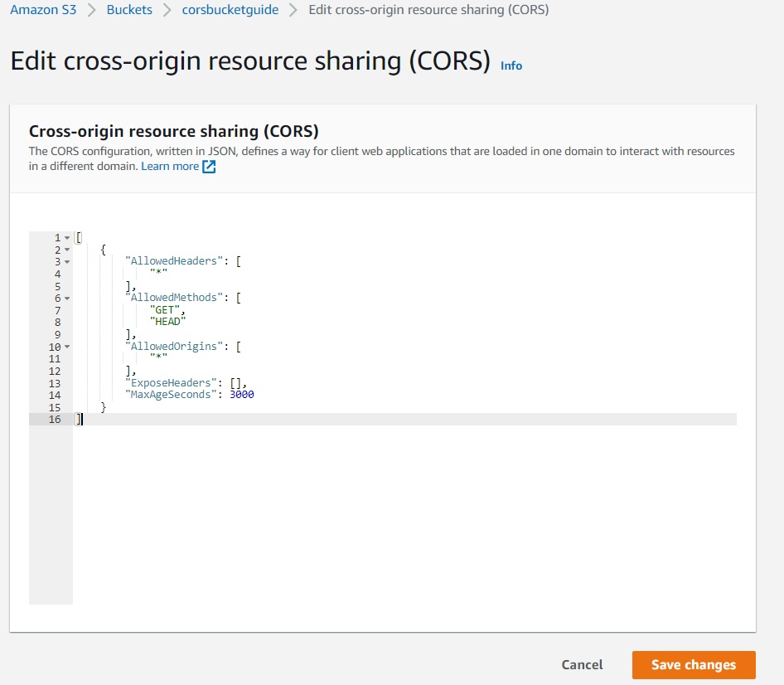
Task: Follow the Learn more link
Action: click(x=170, y=166)
